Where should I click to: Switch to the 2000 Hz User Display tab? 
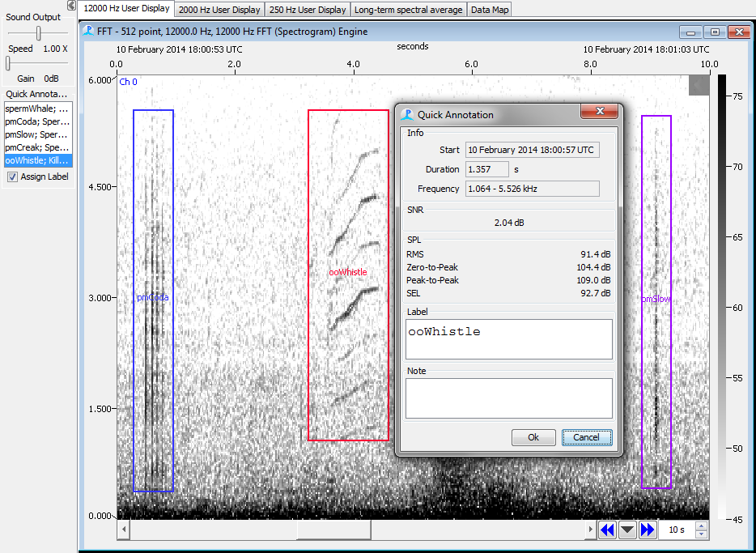219,10
